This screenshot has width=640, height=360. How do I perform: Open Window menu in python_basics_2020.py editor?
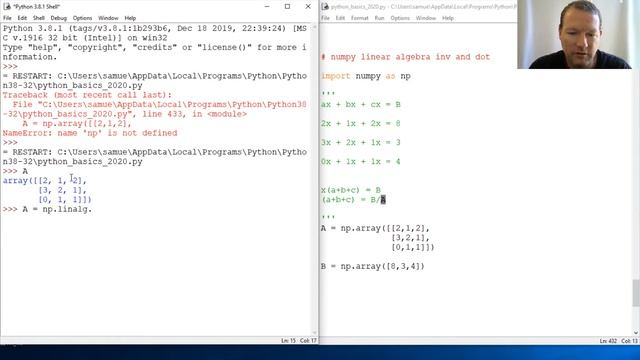click(x=426, y=18)
